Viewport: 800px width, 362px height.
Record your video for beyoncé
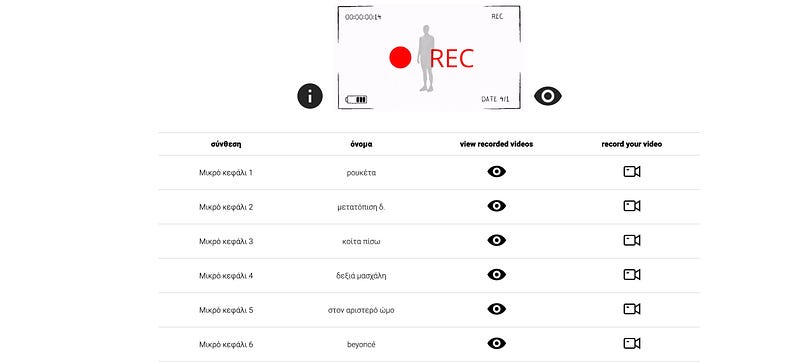pyautogui.click(x=632, y=344)
